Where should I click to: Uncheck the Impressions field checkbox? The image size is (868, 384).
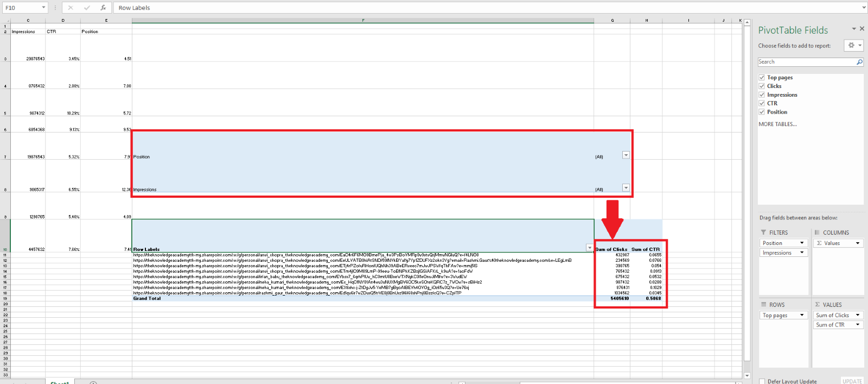(762, 95)
